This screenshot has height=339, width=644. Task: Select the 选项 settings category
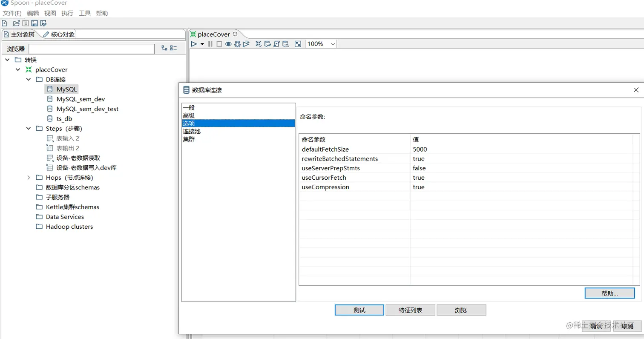[x=238, y=123]
